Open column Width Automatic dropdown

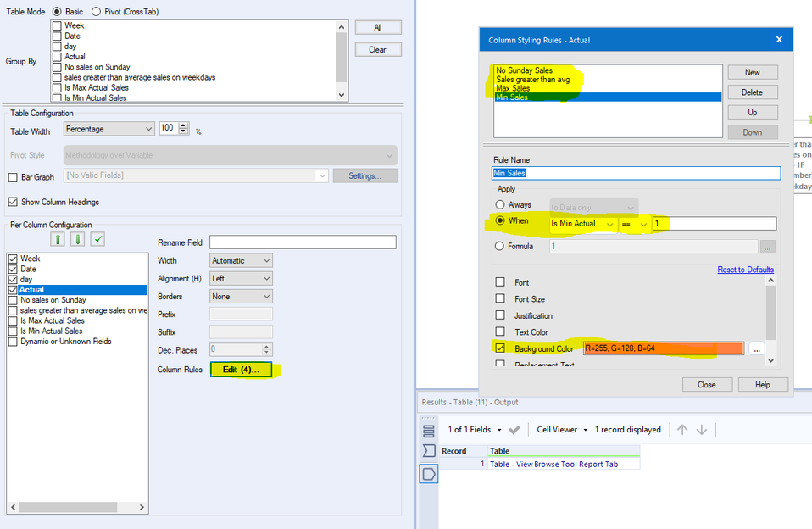click(x=242, y=260)
